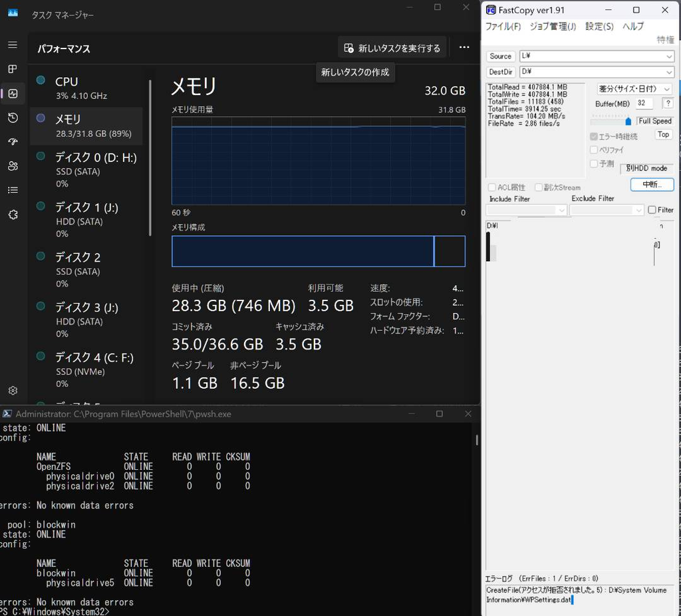The image size is (681, 616).
Task: Toggle ベリファイ checkbox
Action: (594, 150)
